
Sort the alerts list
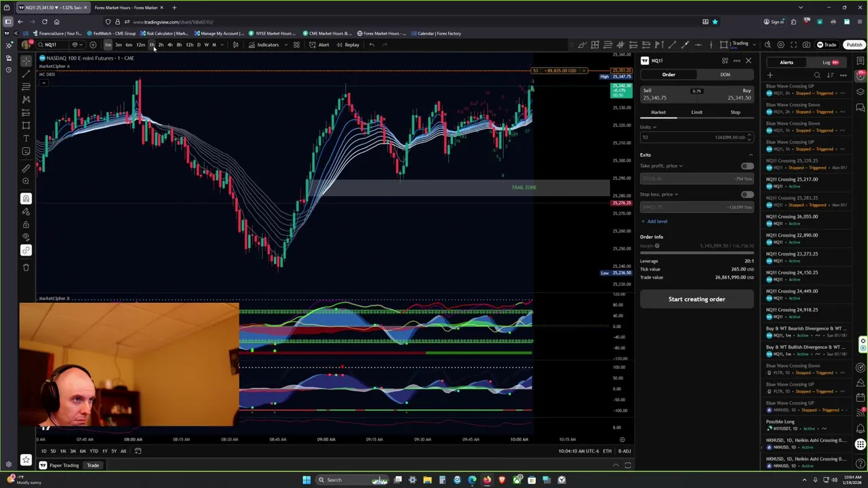click(830, 75)
